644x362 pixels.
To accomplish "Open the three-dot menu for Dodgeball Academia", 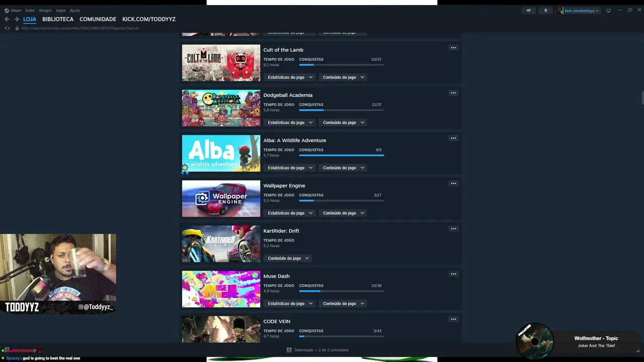I will [x=453, y=93].
